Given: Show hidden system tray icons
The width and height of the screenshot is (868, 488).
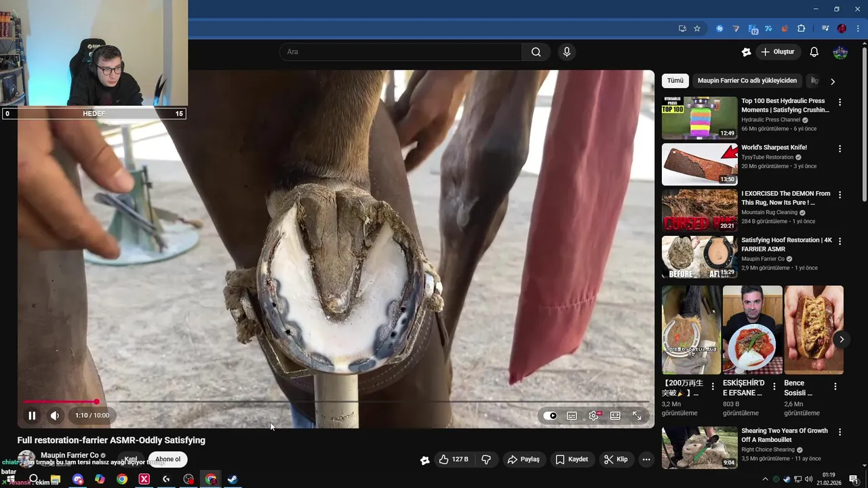Looking at the screenshot, I should (x=766, y=479).
